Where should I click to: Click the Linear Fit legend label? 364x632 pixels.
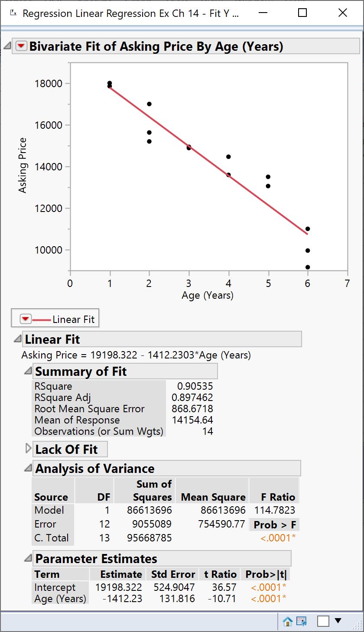coord(74,320)
